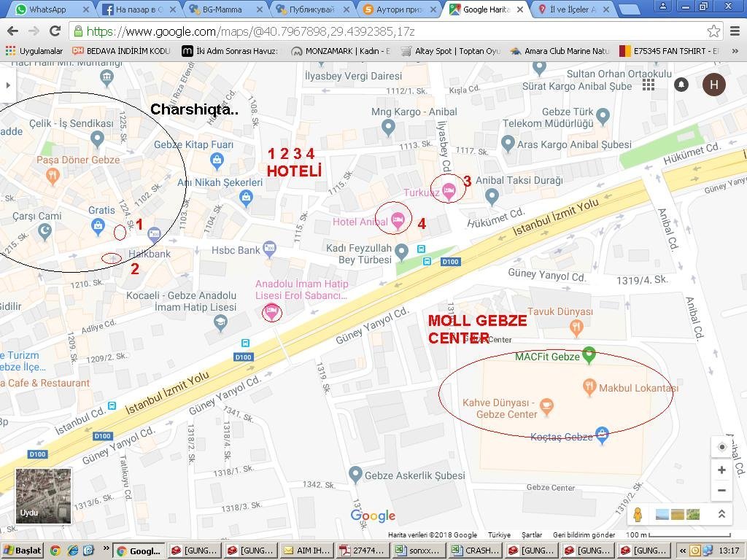Click the browser back arrow
The width and height of the screenshot is (747, 560).
[x=13, y=31]
